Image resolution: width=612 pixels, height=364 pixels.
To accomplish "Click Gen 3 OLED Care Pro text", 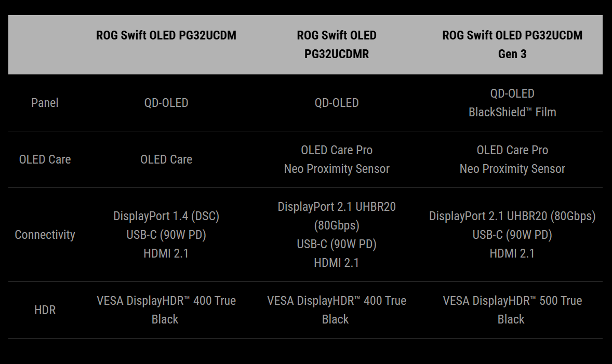I will [x=512, y=150].
